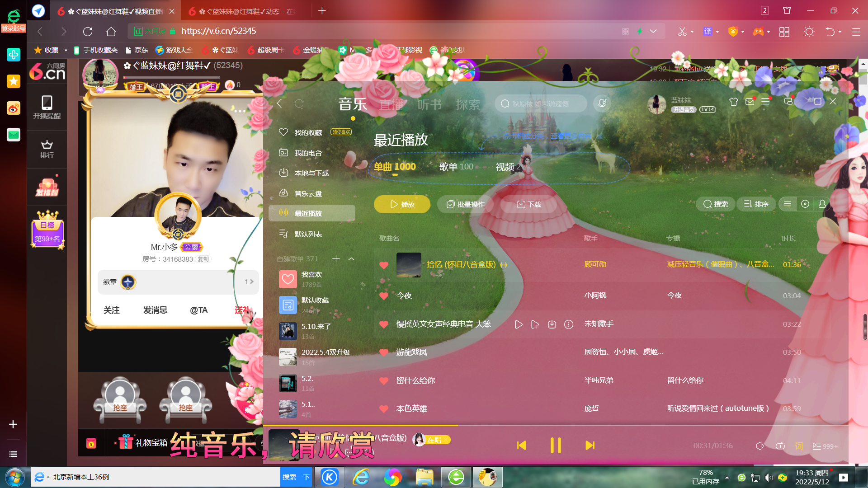Switch to the 直播 tab
Viewport: 868px width, 488px height.
[392, 104]
